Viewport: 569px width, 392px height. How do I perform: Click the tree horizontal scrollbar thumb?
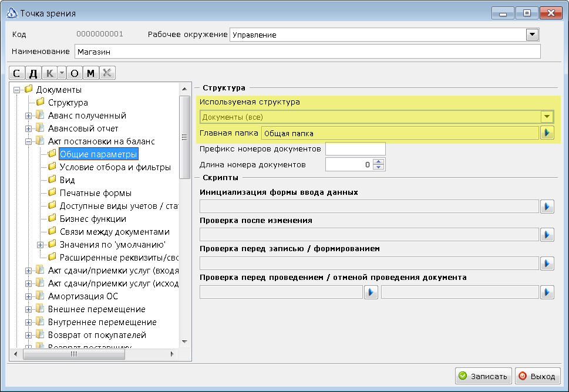(74, 354)
